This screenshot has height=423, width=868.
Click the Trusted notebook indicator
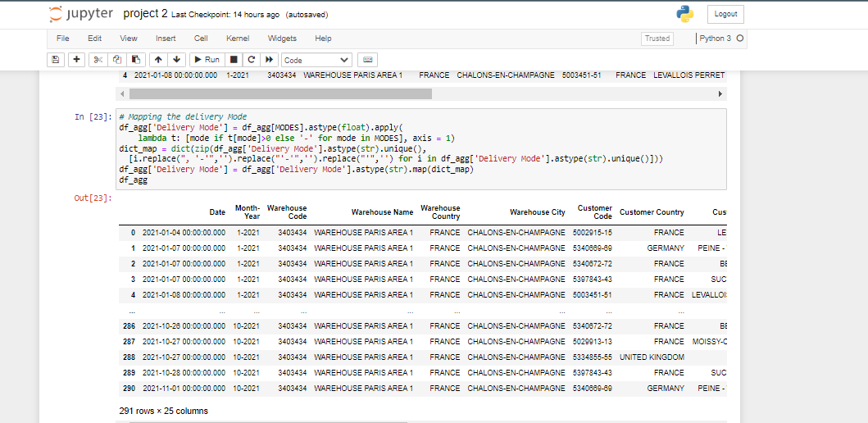pyautogui.click(x=657, y=39)
